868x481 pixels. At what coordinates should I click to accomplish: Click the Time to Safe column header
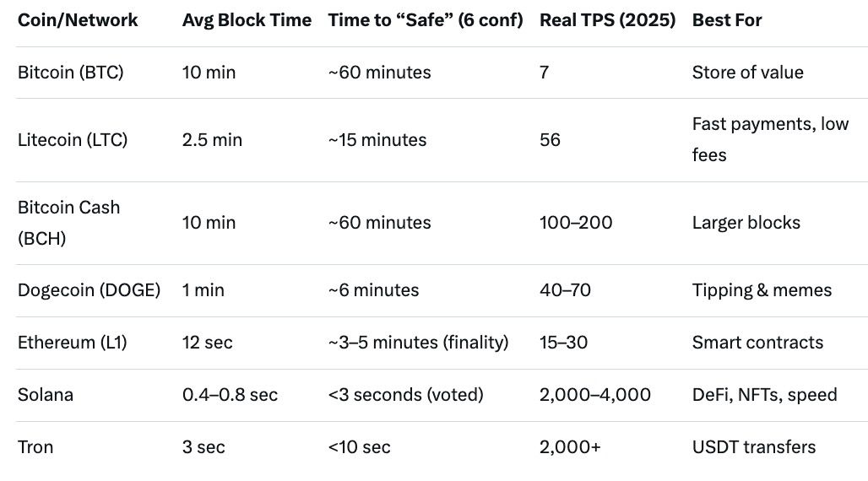point(425,19)
